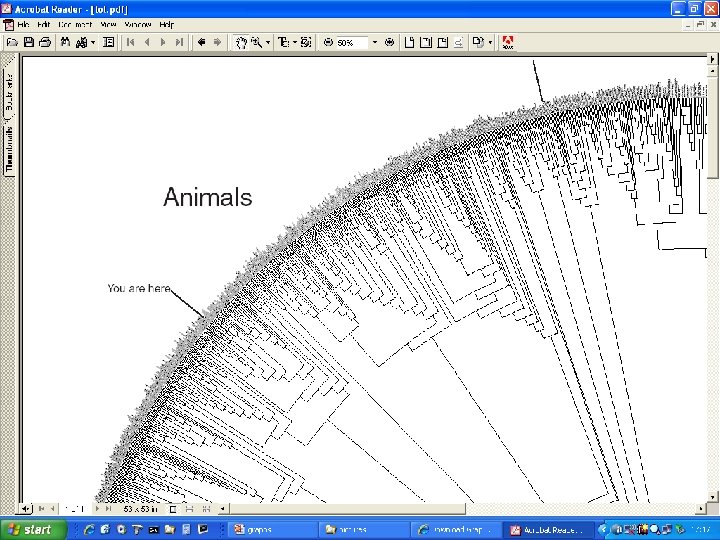Open the zoom percentage dropdown arrow
This screenshot has height=540, width=720.
click(375, 42)
